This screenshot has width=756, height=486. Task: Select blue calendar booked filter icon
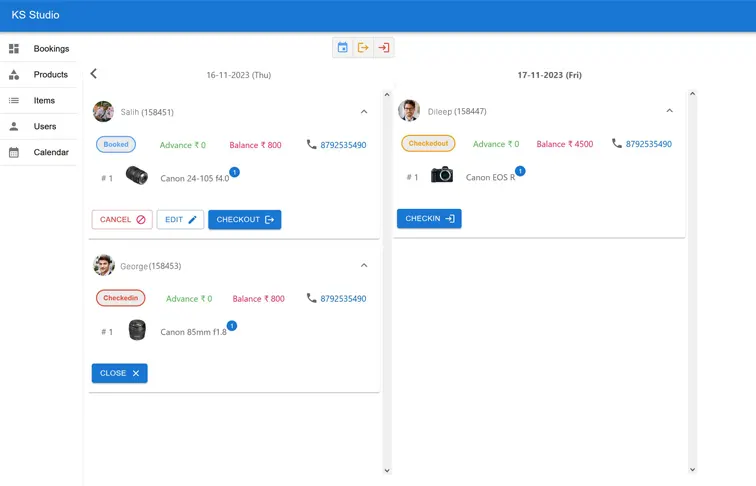tap(342, 48)
